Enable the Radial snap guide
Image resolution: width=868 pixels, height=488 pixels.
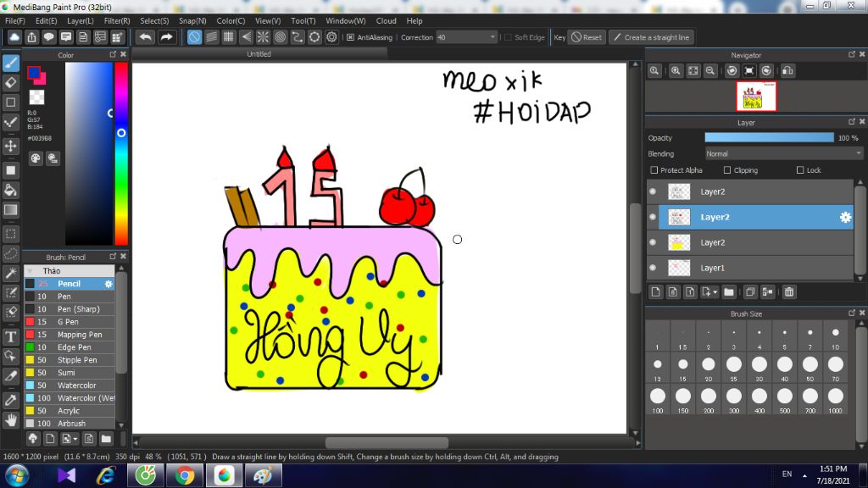(263, 37)
